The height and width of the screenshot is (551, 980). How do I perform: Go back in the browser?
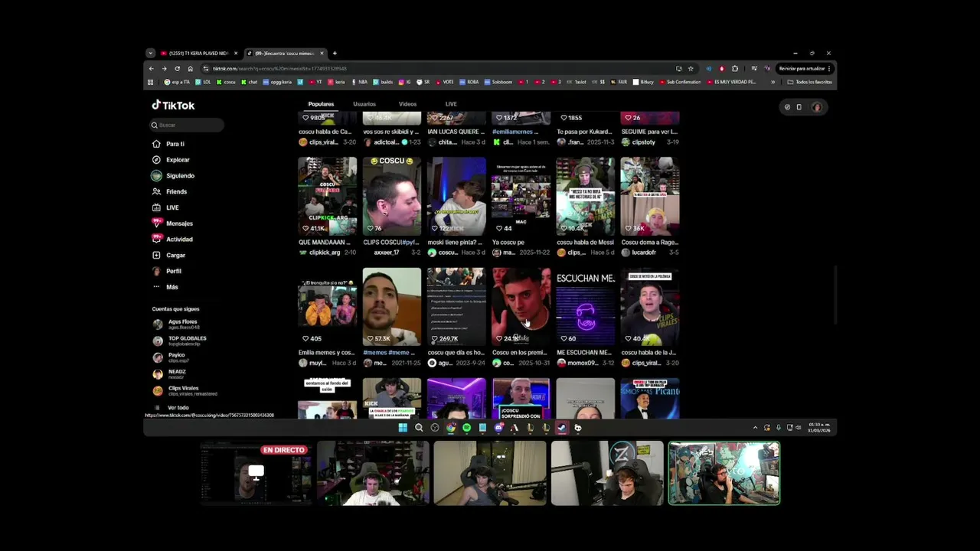pyautogui.click(x=151, y=69)
